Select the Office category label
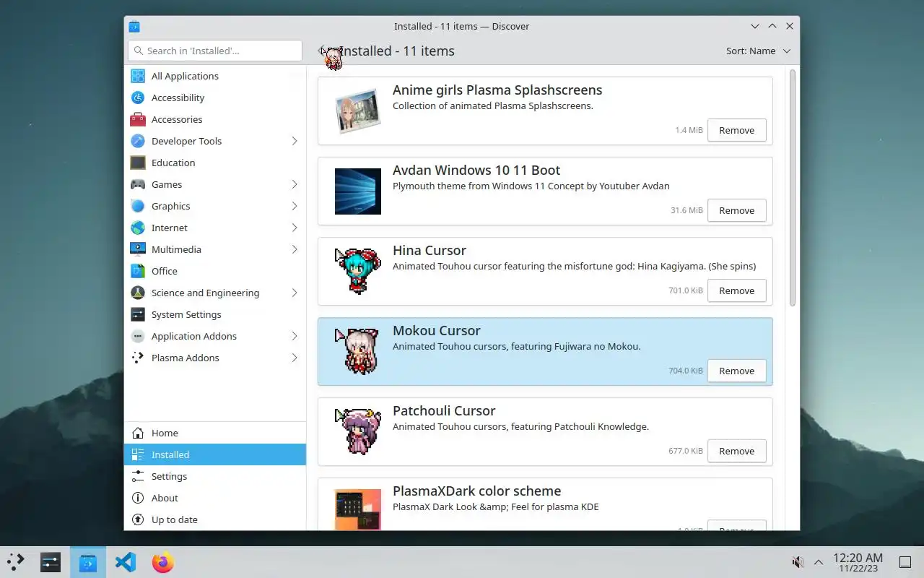Image resolution: width=924 pixels, height=578 pixels. point(165,271)
